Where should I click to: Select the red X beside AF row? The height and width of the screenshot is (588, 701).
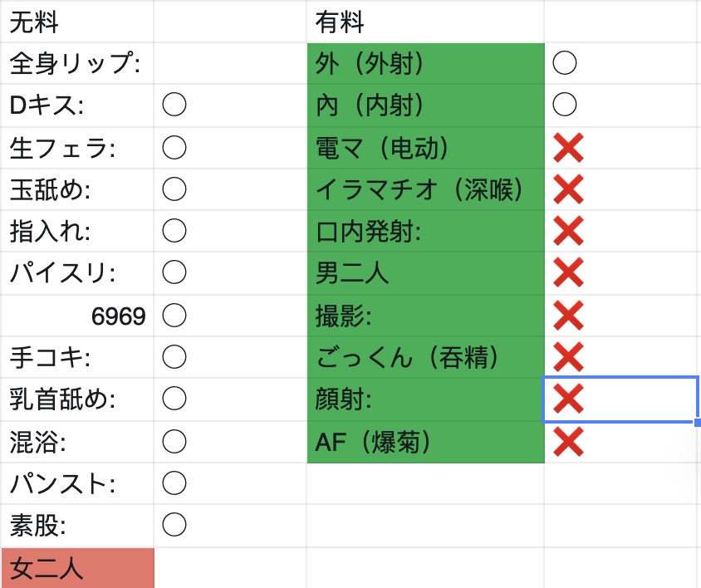coord(568,441)
